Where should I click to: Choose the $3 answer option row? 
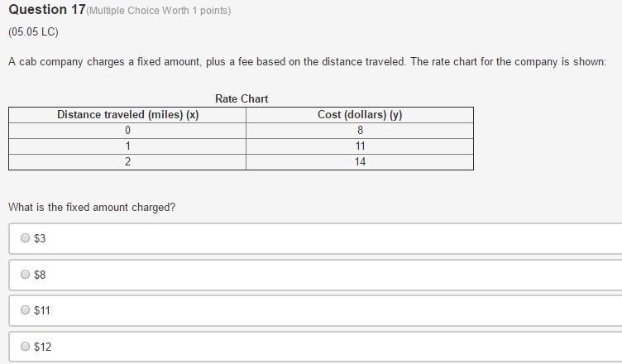tap(315, 238)
